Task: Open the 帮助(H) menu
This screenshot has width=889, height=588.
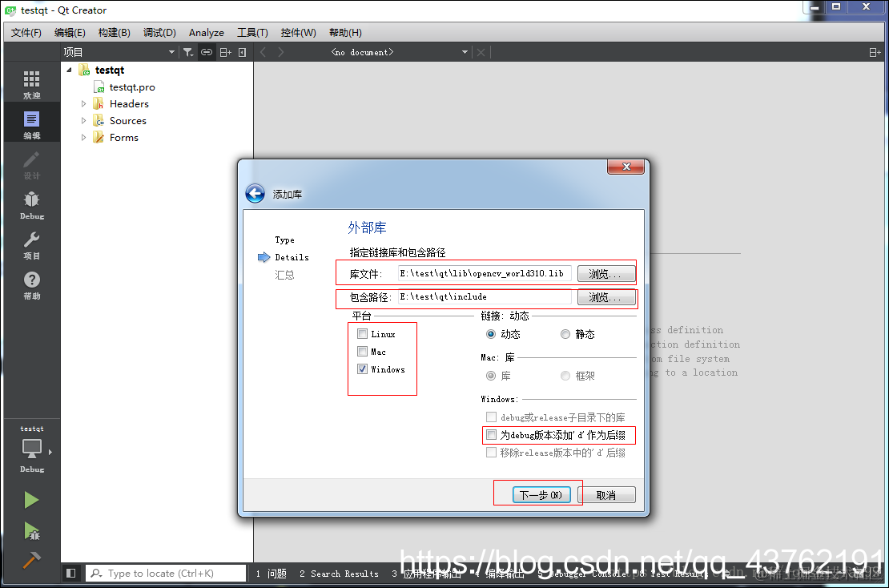Action: pyautogui.click(x=345, y=32)
